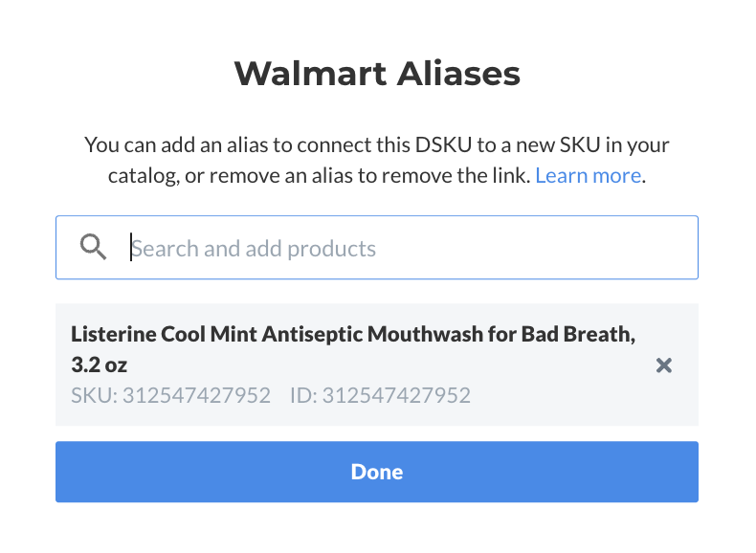Click the ID: 312547427952 label

tap(380, 395)
